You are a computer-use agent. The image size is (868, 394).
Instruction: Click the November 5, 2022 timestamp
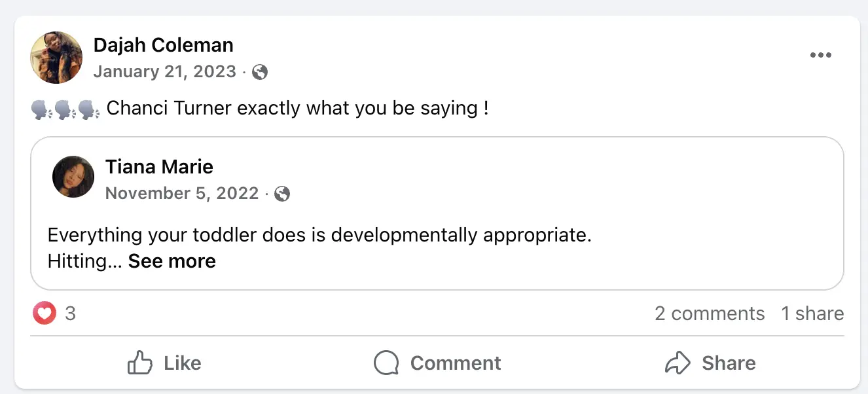[x=182, y=193]
